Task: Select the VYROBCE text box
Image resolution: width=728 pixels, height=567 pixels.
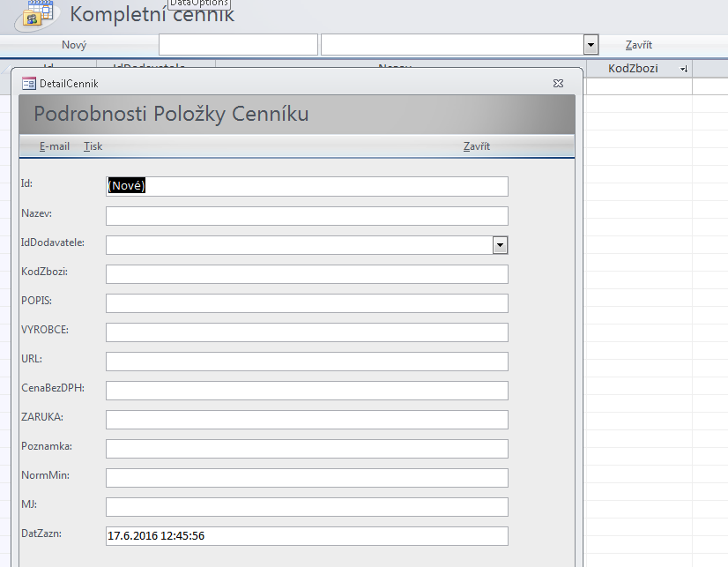Action: pos(306,332)
